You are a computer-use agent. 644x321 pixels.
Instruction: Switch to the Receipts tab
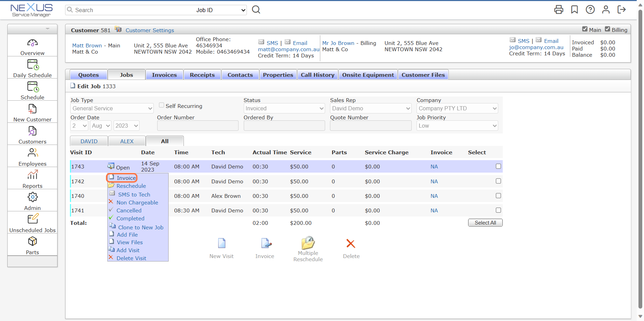(x=202, y=75)
